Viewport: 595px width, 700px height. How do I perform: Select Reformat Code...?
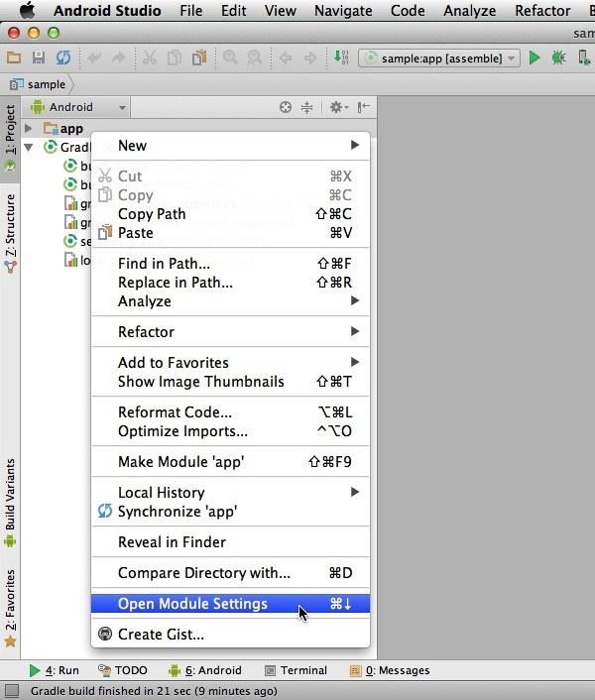230,412
